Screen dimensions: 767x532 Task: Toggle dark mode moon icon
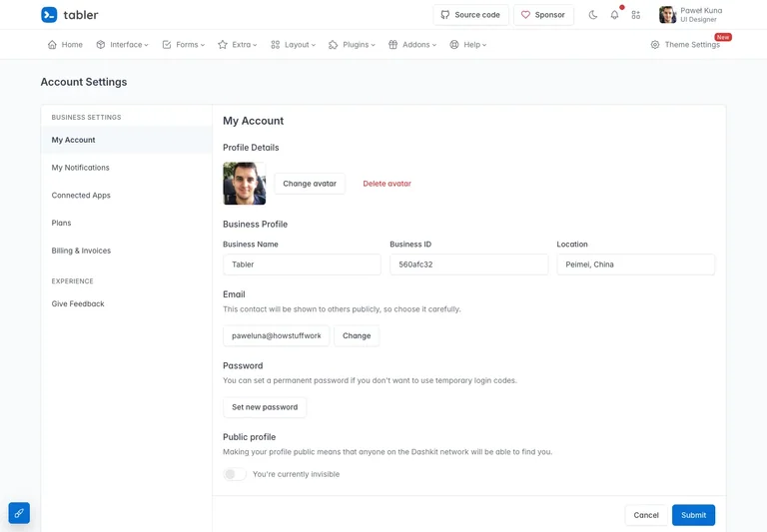[x=593, y=15]
